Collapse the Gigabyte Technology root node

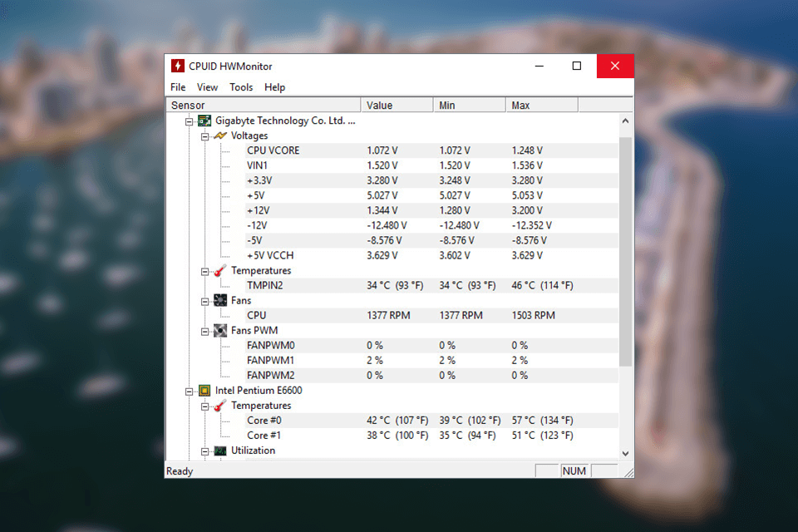point(190,121)
